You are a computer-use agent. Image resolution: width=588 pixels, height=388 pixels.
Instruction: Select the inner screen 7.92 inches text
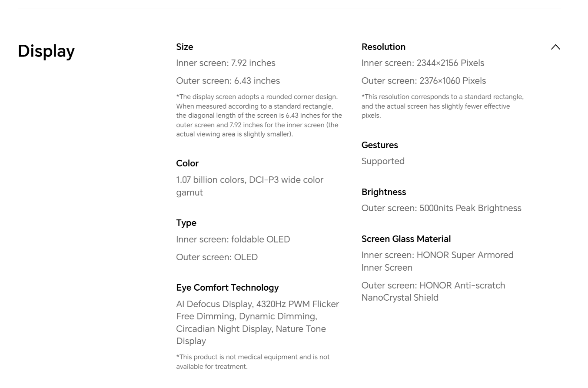tap(226, 63)
